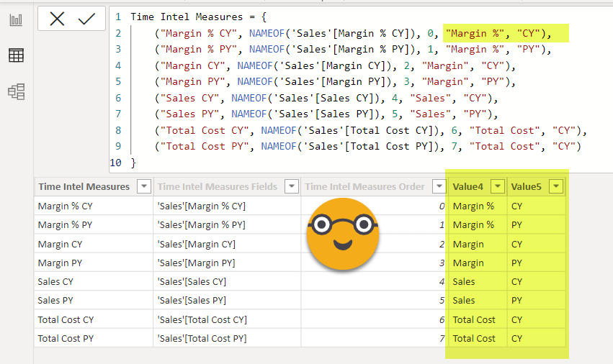Open Time Intel Measures column filter dropdown
Image resolution: width=613 pixels, height=364 pixels.
[143, 187]
